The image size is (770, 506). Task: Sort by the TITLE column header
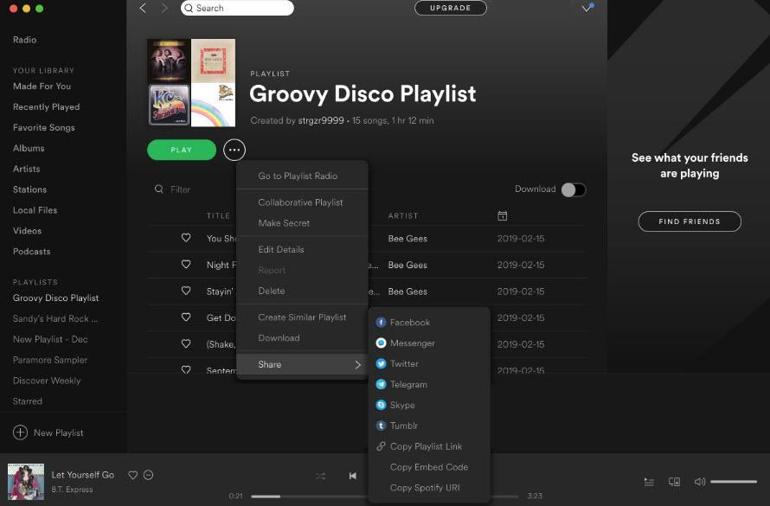tap(218, 216)
